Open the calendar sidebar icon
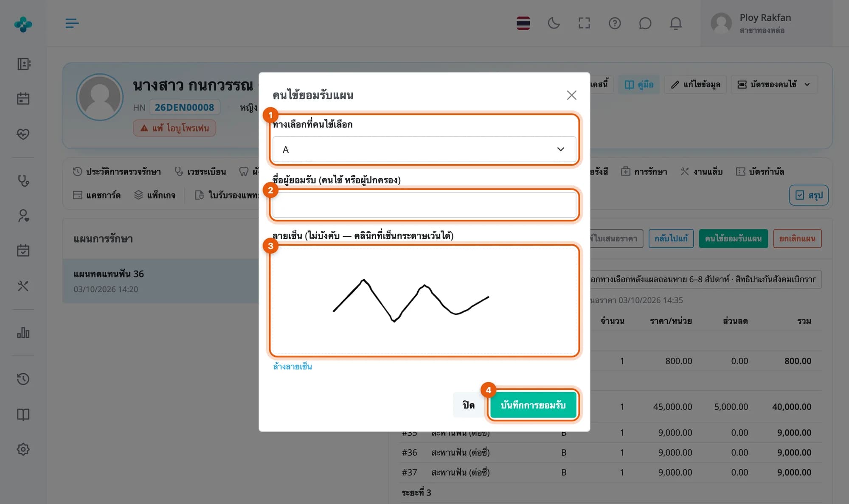 23,99
